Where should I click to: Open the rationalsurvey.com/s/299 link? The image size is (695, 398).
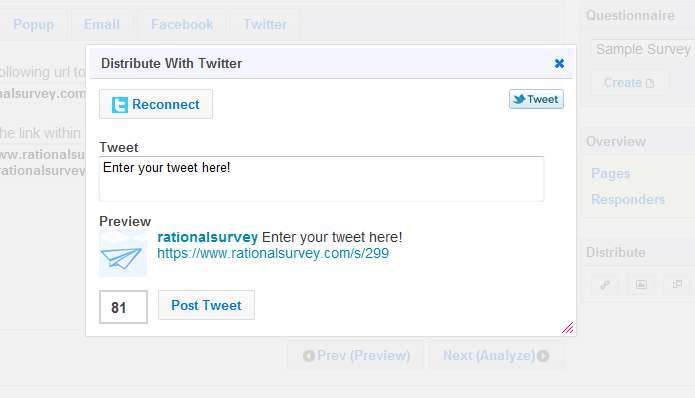273,253
